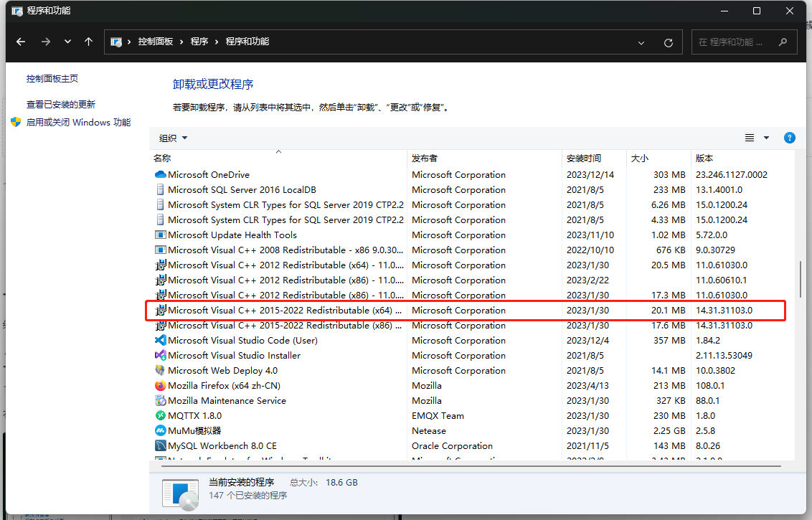This screenshot has height=520, width=812.
Task: Click install date 2023/12/14 cell
Action: point(590,174)
